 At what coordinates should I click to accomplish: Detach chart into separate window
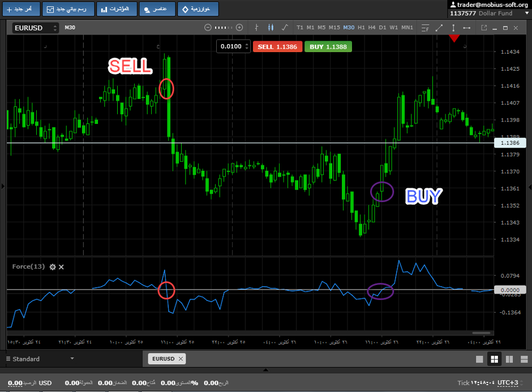coord(484,28)
